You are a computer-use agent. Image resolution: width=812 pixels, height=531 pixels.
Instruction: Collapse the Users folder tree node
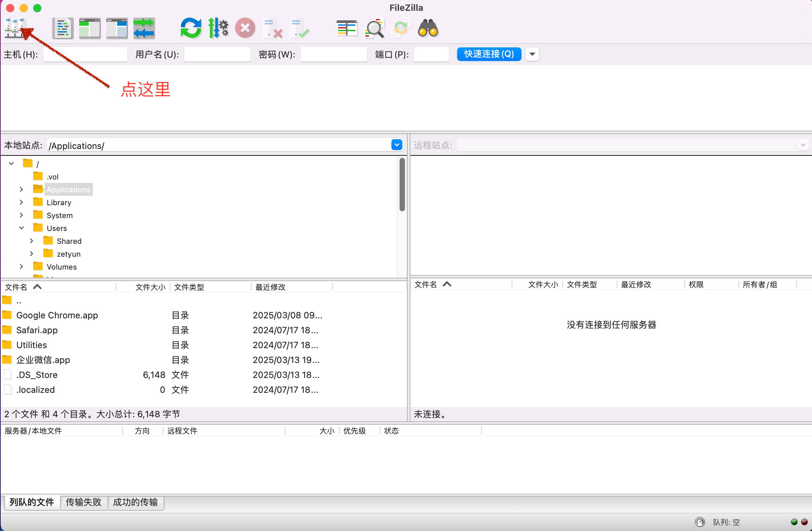pos(21,228)
